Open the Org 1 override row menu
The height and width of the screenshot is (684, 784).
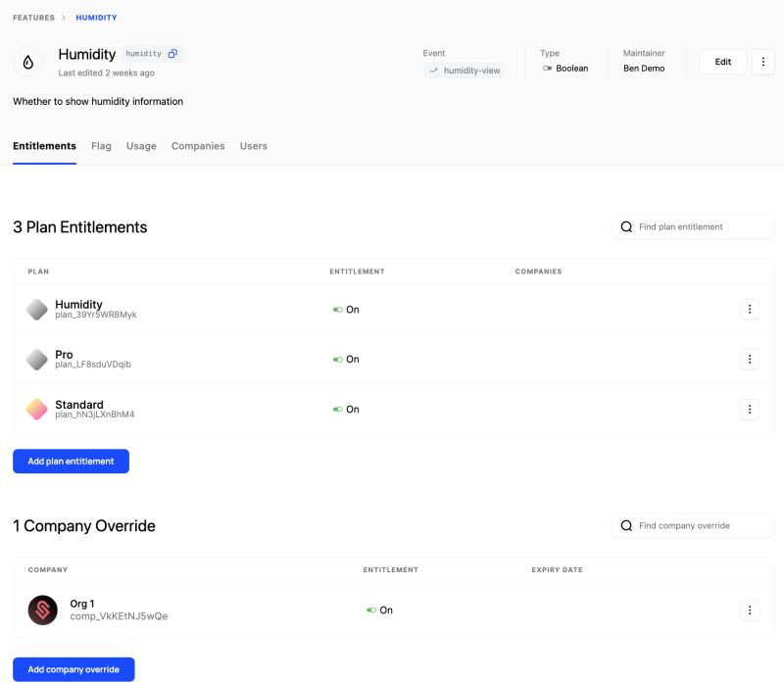coord(750,610)
